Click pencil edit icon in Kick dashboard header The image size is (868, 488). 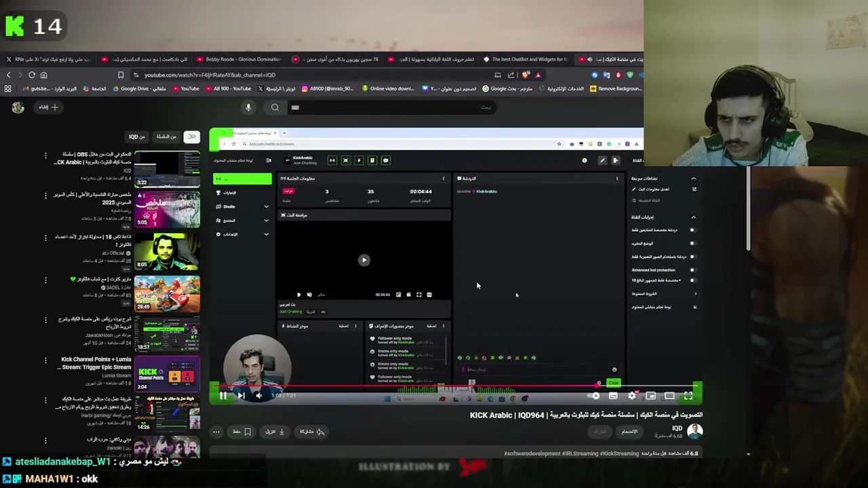click(x=601, y=160)
